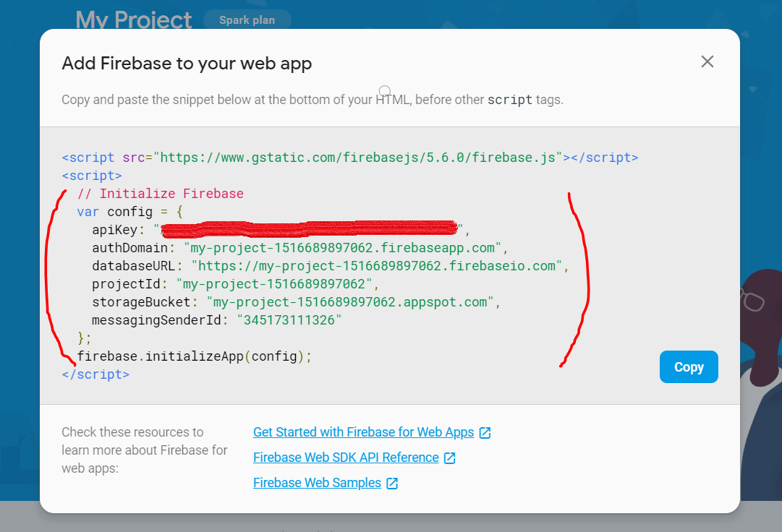782x532 pixels.
Task: Click the Spark plan badge
Action: pyautogui.click(x=247, y=20)
